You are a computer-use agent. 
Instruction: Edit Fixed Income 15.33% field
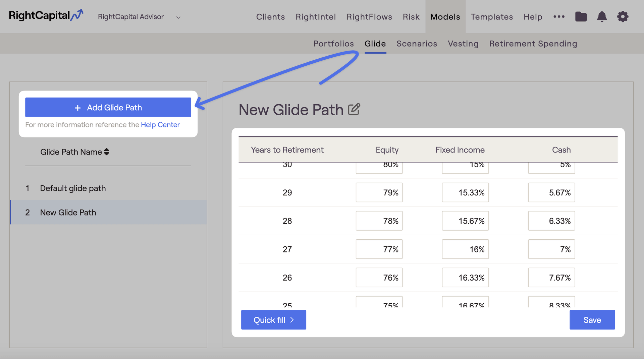[x=465, y=192]
